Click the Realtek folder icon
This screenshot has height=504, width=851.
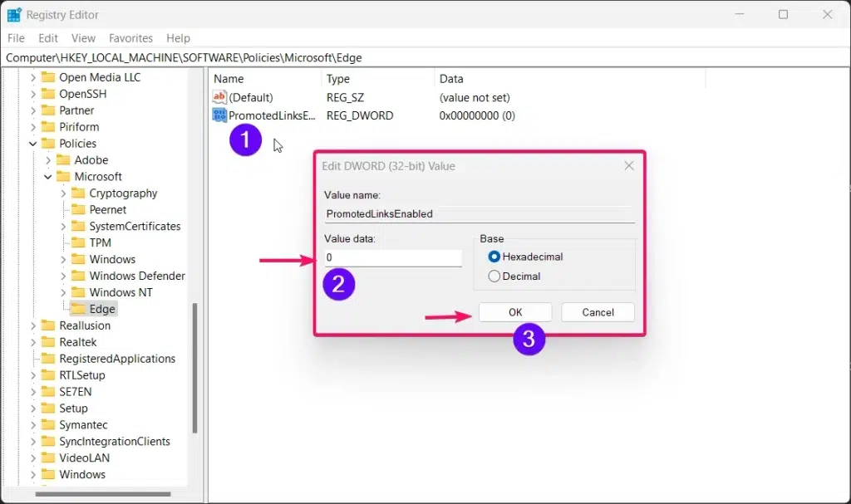tap(48, 342)
